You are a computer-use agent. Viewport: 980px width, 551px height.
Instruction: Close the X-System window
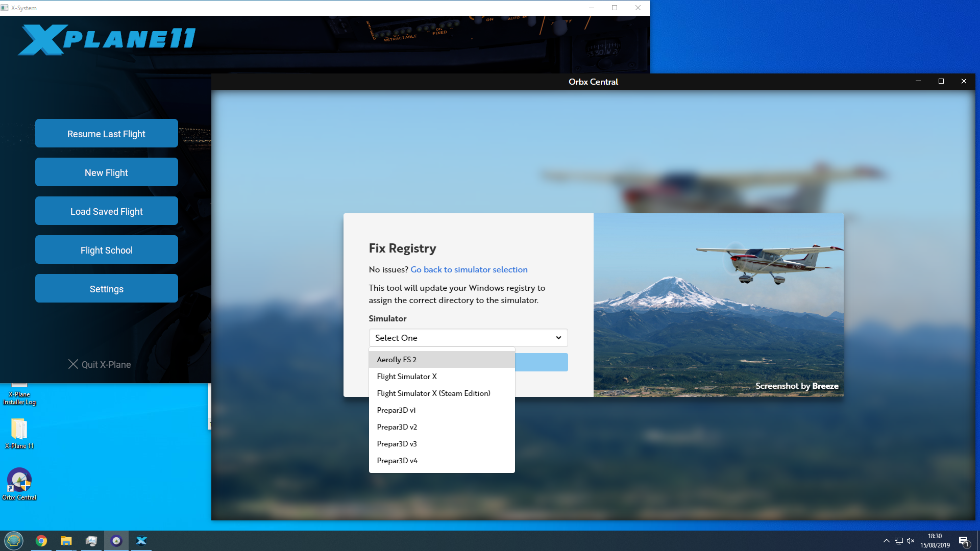point(638,8)
